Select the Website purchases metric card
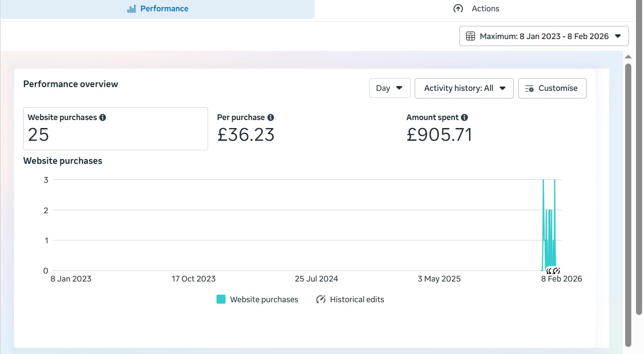This screenshot has width=644, height=354. click(x=115, y=129)
